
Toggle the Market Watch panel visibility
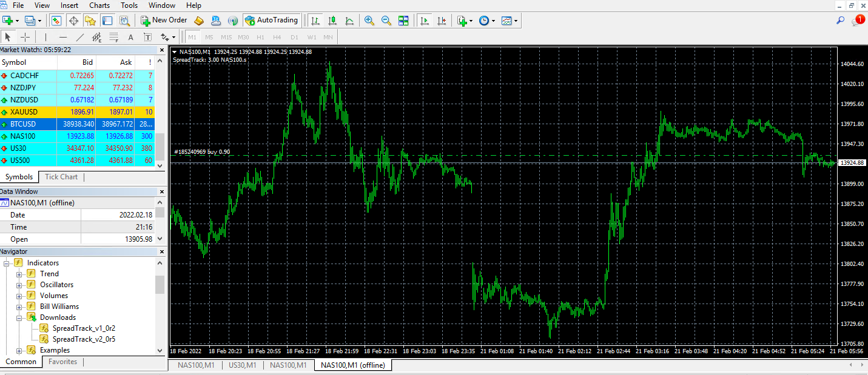56,20
